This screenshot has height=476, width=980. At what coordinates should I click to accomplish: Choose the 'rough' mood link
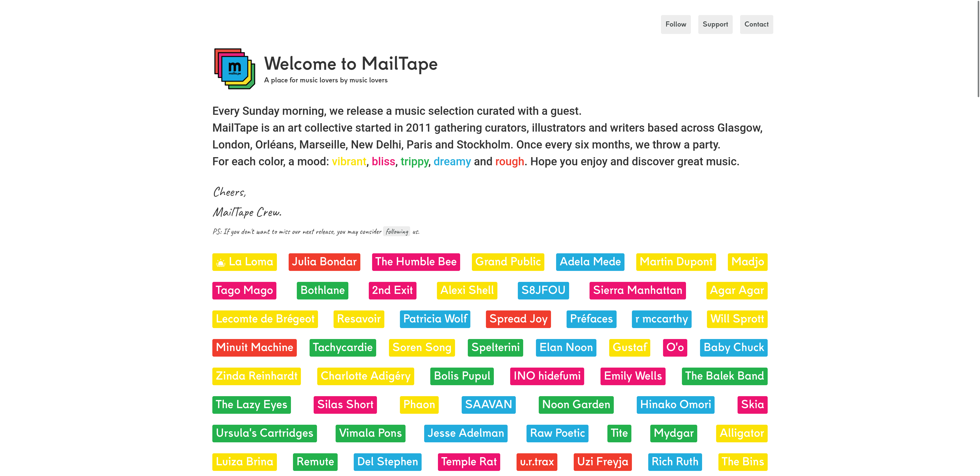click(509, 161)
